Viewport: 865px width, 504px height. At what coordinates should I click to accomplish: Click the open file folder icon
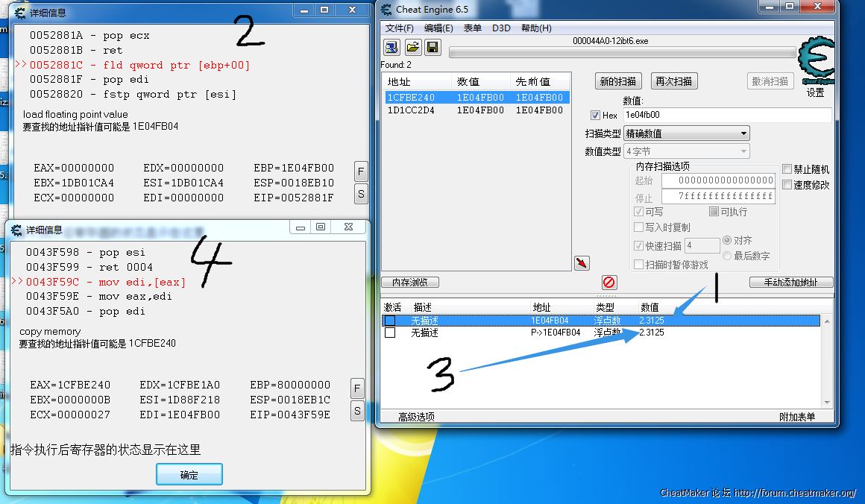(x=412, y=48)
